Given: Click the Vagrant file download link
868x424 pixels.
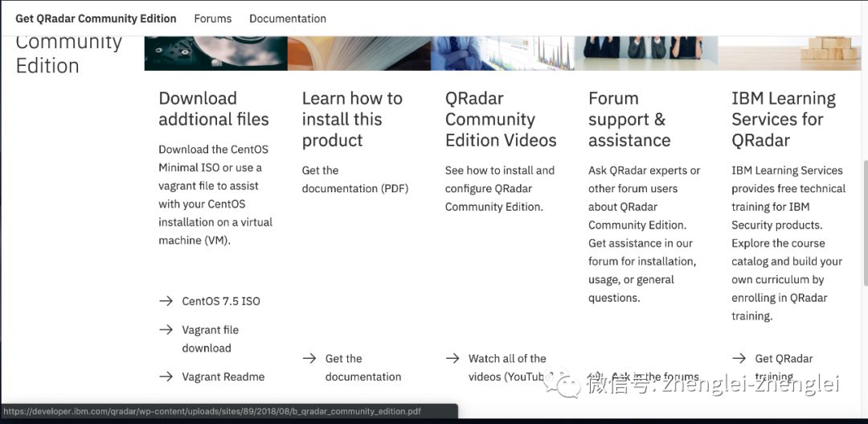Looking at the screenshot, I should click(x=211, y=339).
